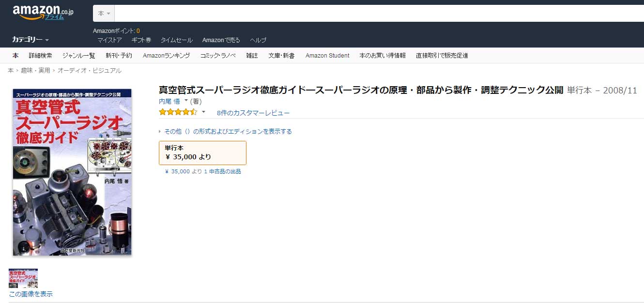Open ヘルプ link
The image size is (644, 304).
pyautogui.click(x=258, y=40)
